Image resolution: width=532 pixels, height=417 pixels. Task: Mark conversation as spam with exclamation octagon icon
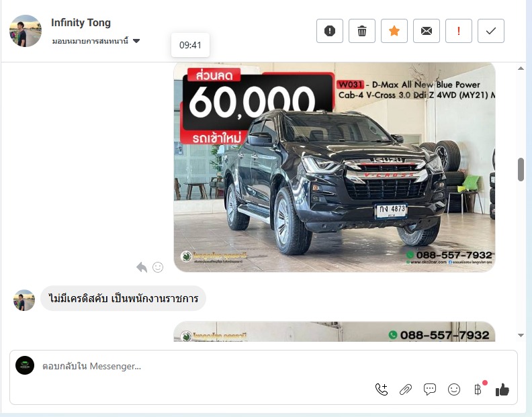[329, 31]
